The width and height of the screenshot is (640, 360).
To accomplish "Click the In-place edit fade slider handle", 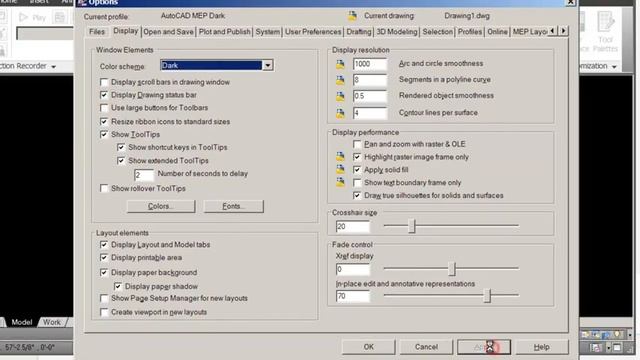I will (x=487, y=296).
